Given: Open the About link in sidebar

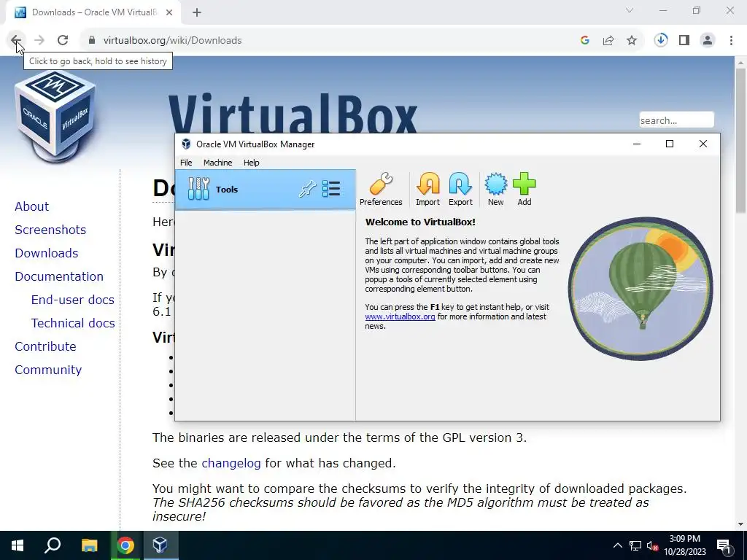Looking at the screenshot, I should (31, 206).
